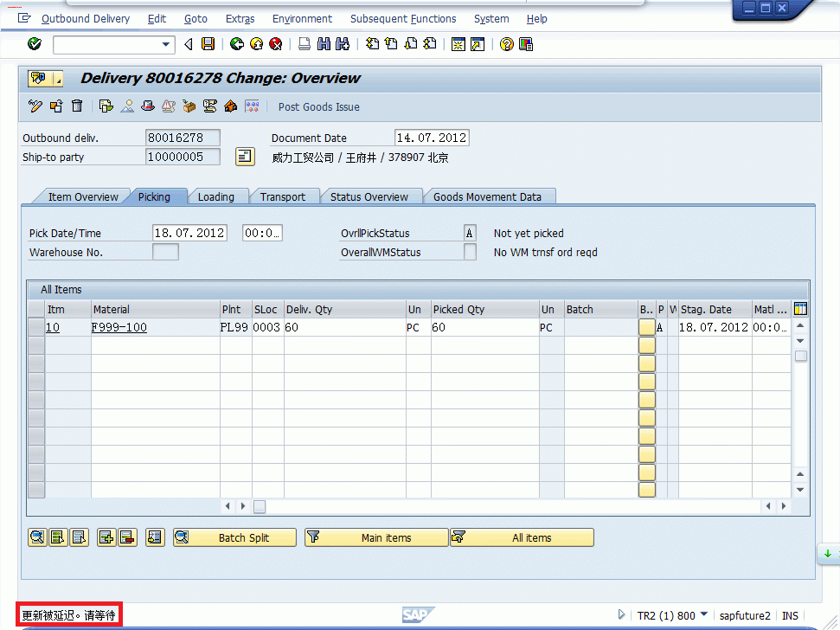Switch to the Goods Movement Data tab

[488, 196]
